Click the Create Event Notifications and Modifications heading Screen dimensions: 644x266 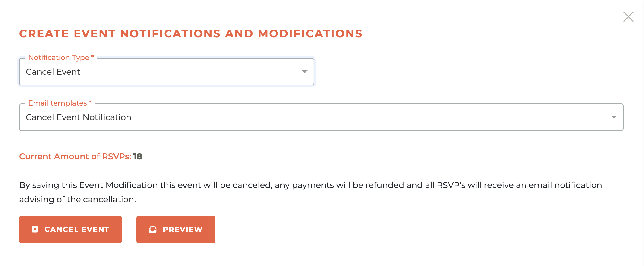point(191,34)
